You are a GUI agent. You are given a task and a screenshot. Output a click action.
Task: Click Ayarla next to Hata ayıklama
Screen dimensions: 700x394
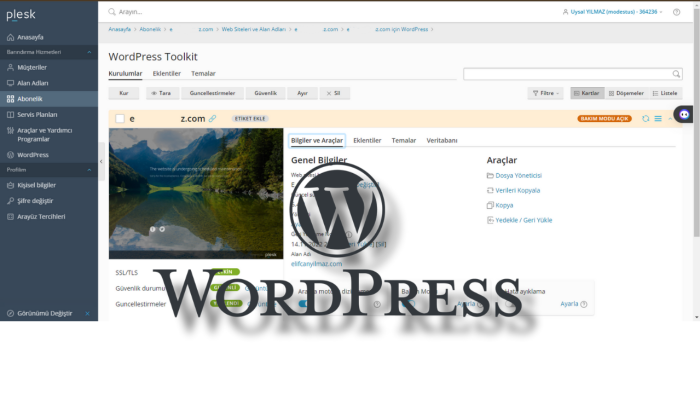click(x=569, y=304)
